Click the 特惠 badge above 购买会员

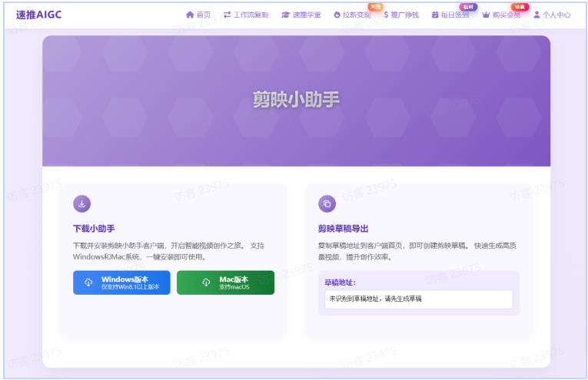tap(520, 6)
